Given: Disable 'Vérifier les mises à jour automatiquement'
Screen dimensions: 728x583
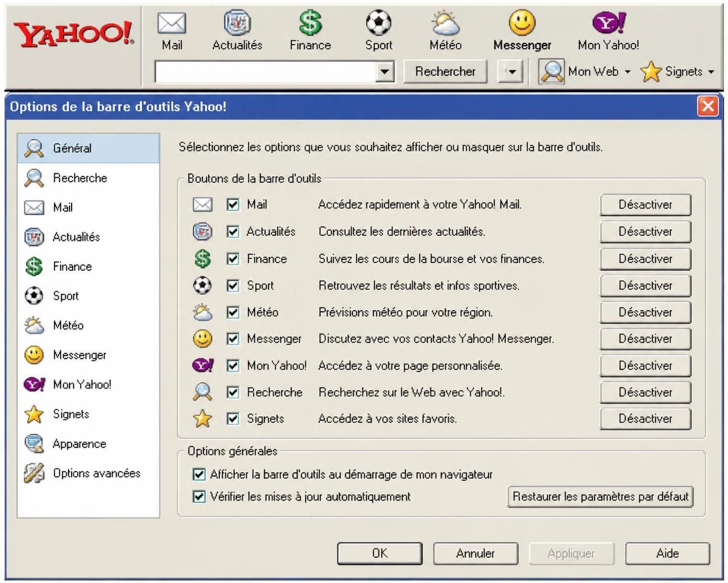Looking at the screenshot, I should pyautogui.click(x=199, y=496).
